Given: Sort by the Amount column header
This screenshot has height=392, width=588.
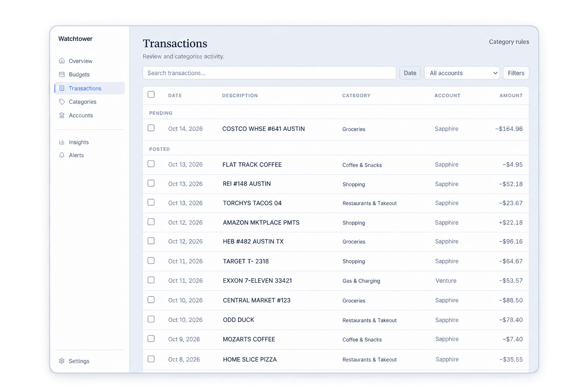Looking at the screenshot, I should point(511,96).
